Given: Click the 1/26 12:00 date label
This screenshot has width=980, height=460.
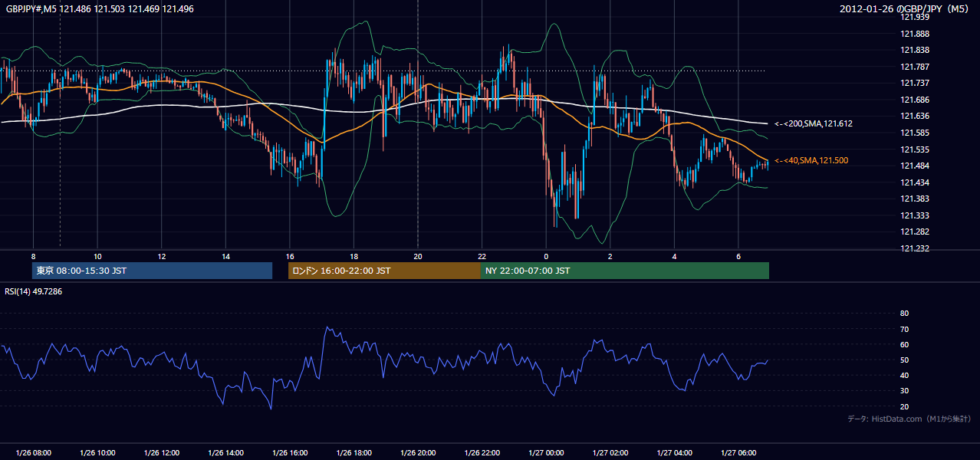Looking at the screenshot, I should pos(161,453).
